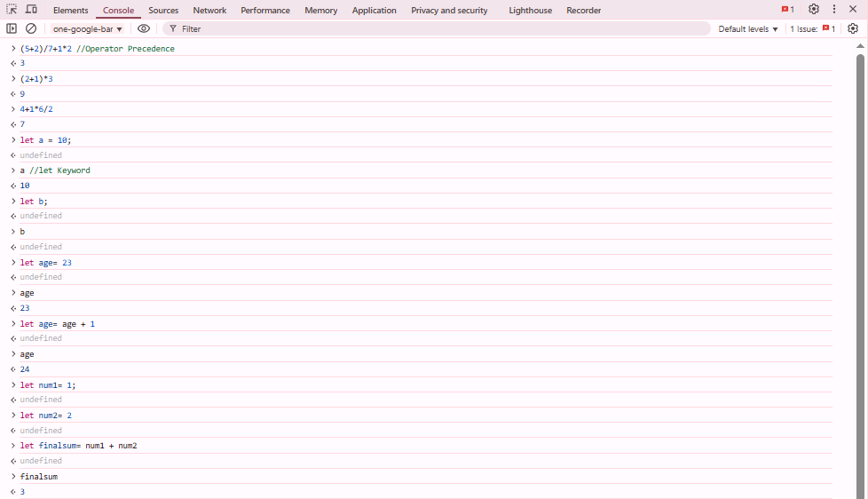Click the 'let age= age + 1' line
This screenshot has width=868, height=499.
click(58, 324)
